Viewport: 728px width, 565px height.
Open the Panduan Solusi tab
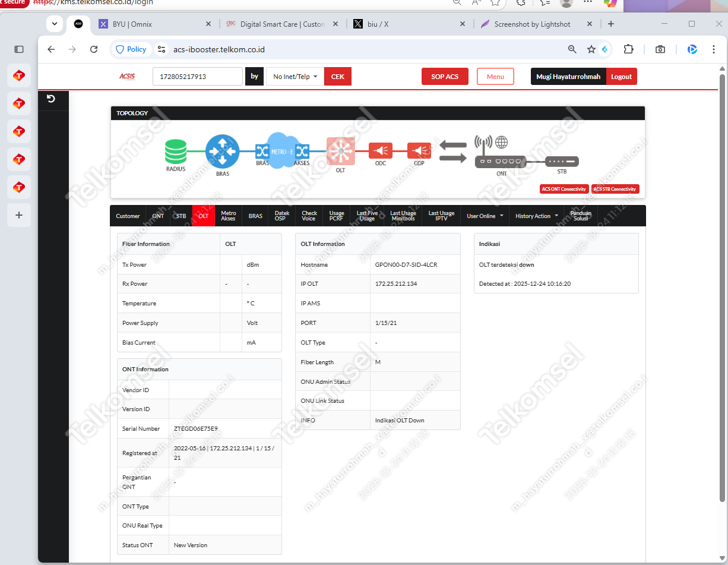[x=581, y=216]
